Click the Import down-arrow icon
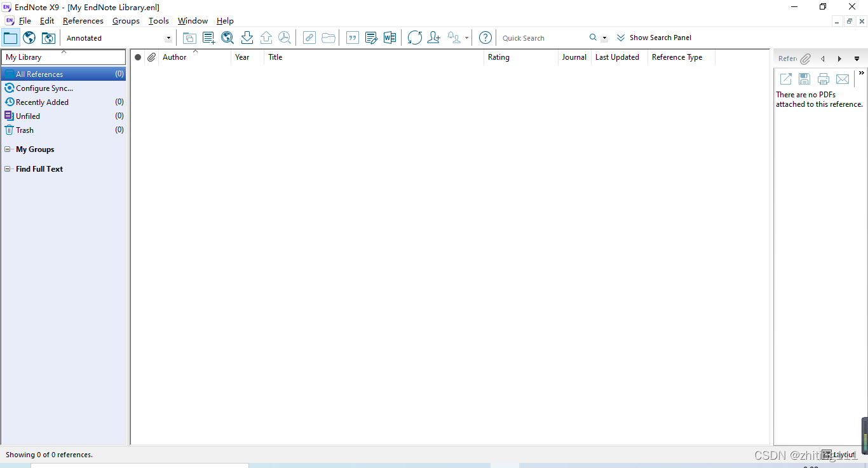Viewport: 868px width, 468px height. click(247, 38)
